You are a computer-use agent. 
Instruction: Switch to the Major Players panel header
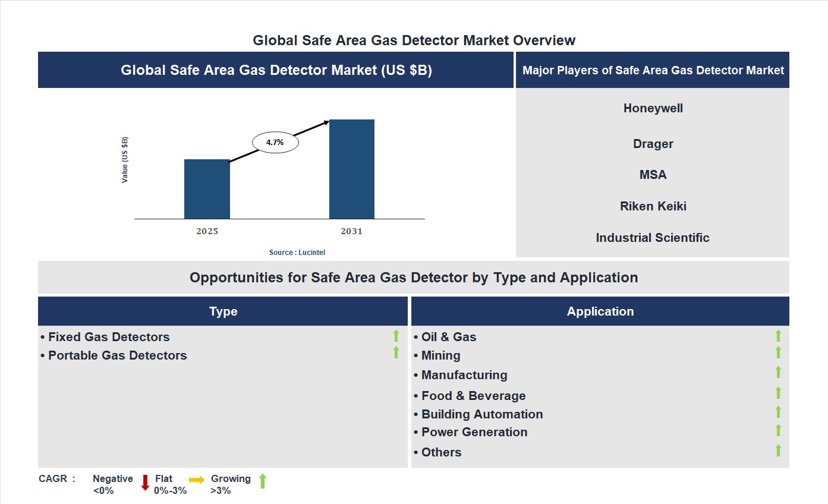click(653, 70)
